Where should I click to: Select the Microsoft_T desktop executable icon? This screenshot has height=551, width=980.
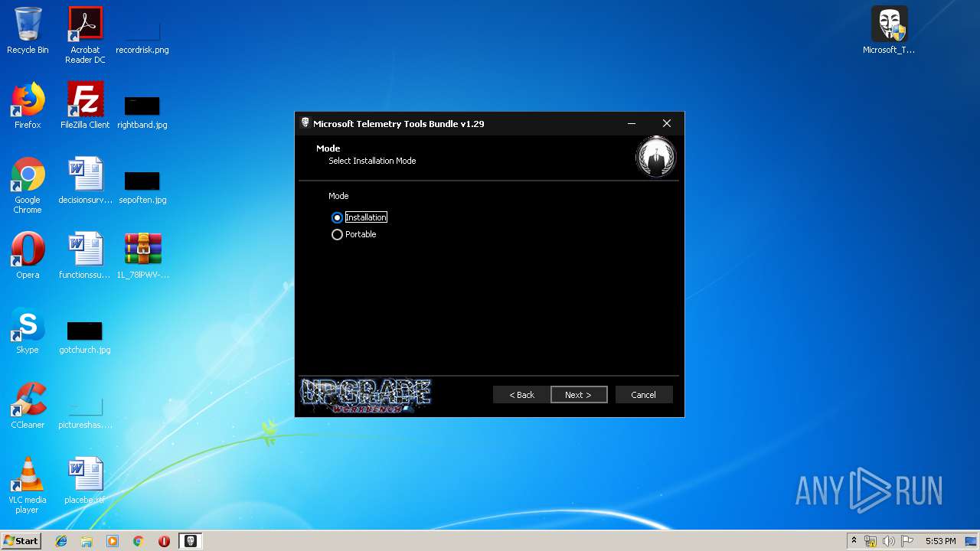pyautogui.click(x=889, y=31)
